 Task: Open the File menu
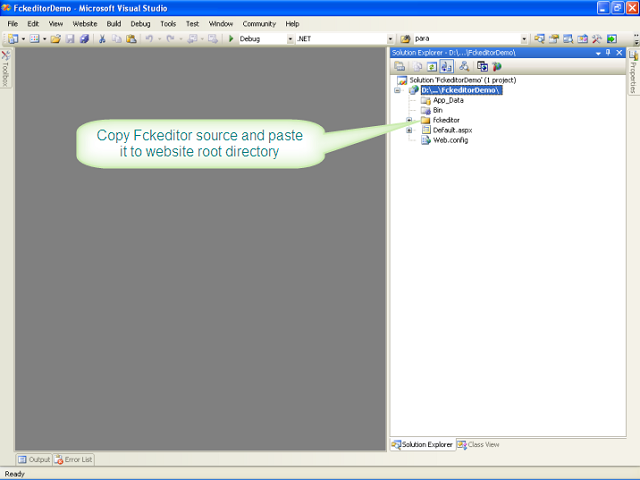pyautogui.click(x=13, y=24)
